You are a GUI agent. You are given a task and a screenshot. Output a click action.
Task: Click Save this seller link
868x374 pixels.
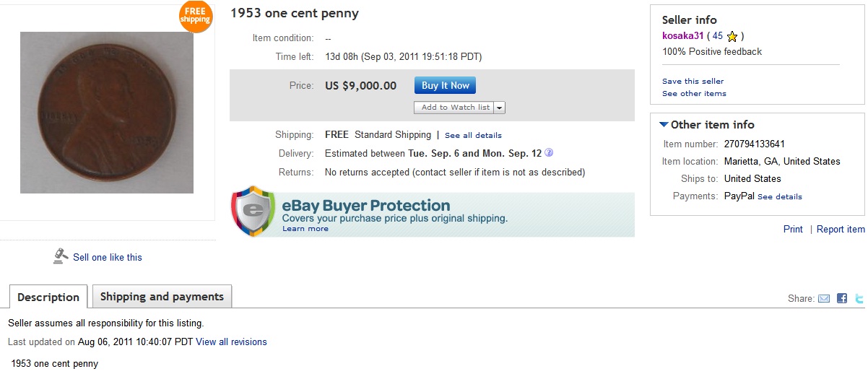pyautogui.click(x=693, y=81)
